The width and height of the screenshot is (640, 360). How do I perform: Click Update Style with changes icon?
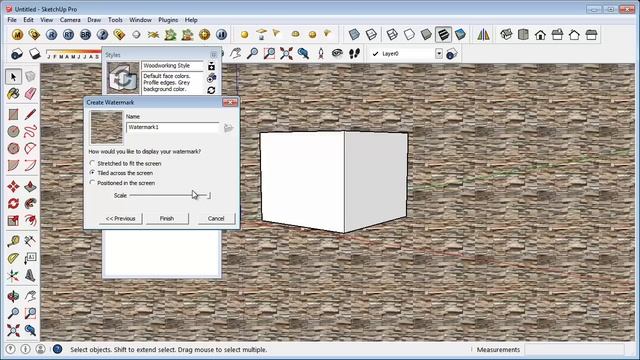coord(211,90)
